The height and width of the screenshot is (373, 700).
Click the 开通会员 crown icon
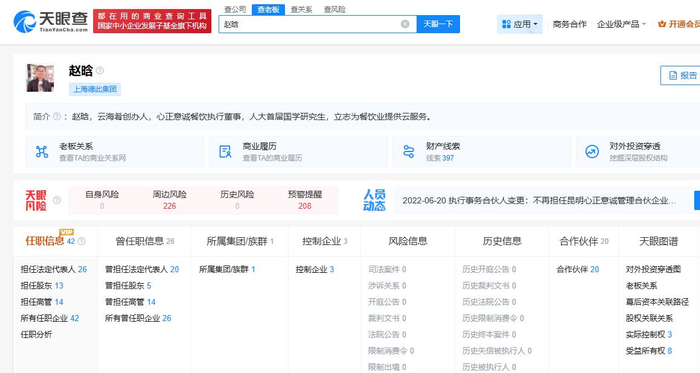(662, 24)
